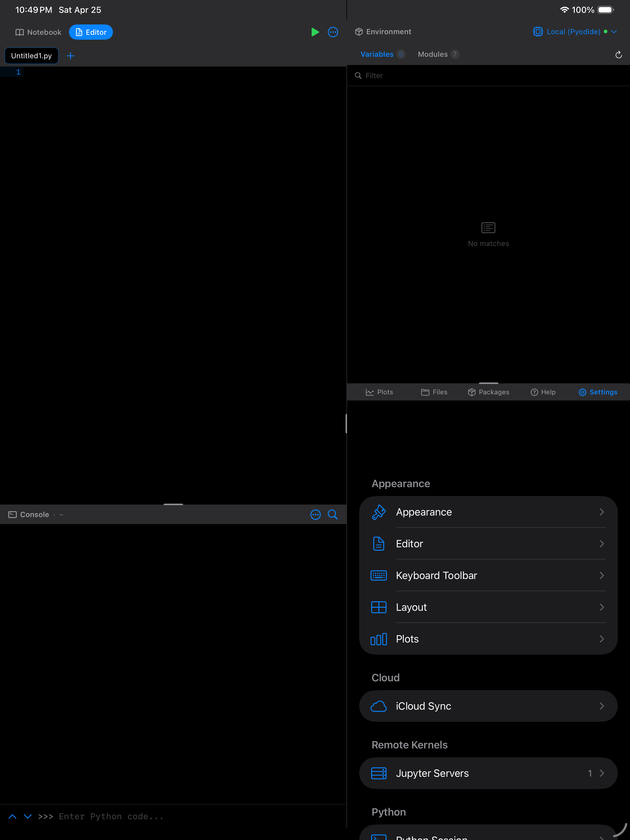The image size is (630, 840).
Task: Expand the Plots settings row chevron
Action: point(602,639)
